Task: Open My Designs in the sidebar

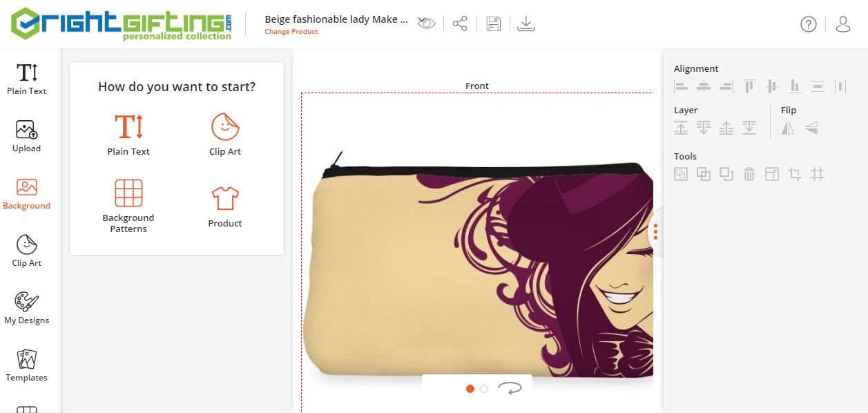Action: coord(27,308)
